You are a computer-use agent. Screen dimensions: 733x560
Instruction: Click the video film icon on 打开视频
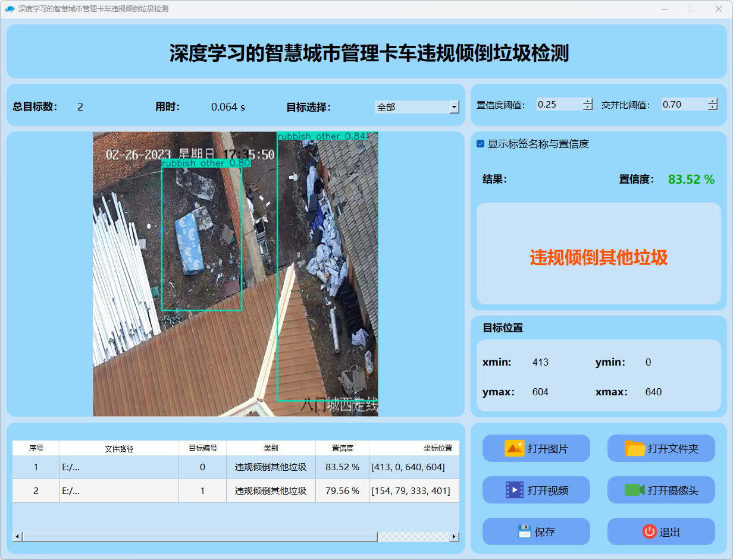point(514,490)
